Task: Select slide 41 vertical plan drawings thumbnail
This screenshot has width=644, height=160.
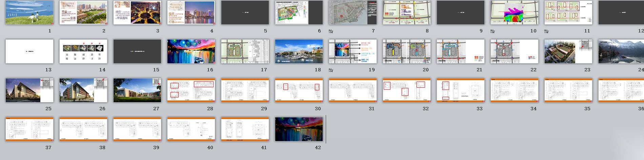Action: pos(245,129)
